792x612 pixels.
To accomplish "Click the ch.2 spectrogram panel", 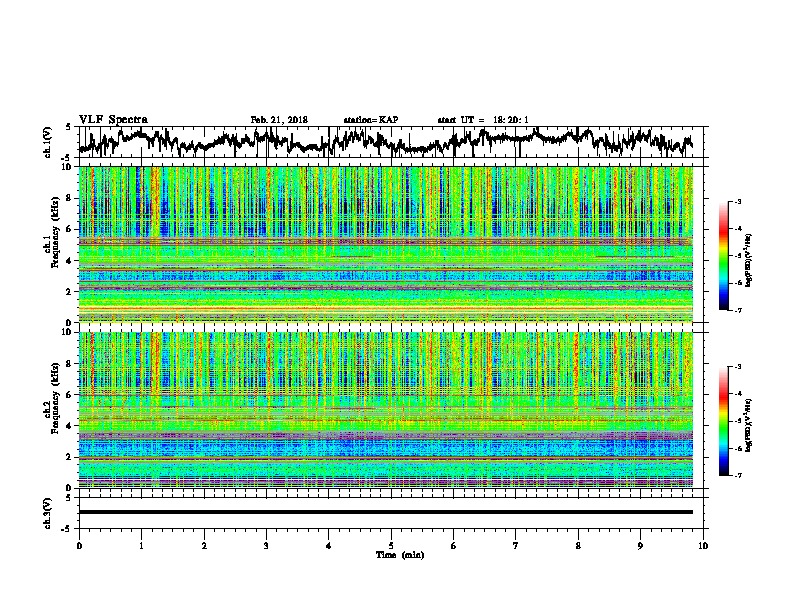I will point(385,410).
